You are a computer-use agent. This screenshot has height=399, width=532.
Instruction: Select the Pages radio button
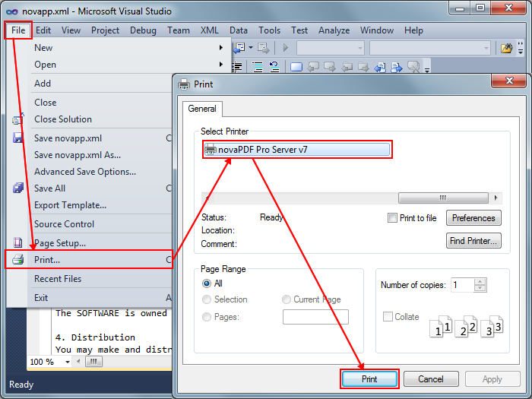pos(206,317)
